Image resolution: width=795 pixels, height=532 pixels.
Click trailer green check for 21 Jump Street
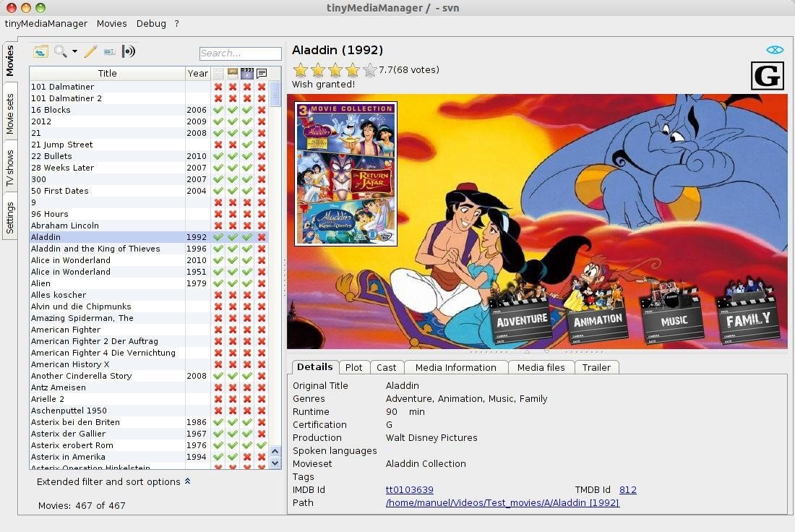point(247,145)
